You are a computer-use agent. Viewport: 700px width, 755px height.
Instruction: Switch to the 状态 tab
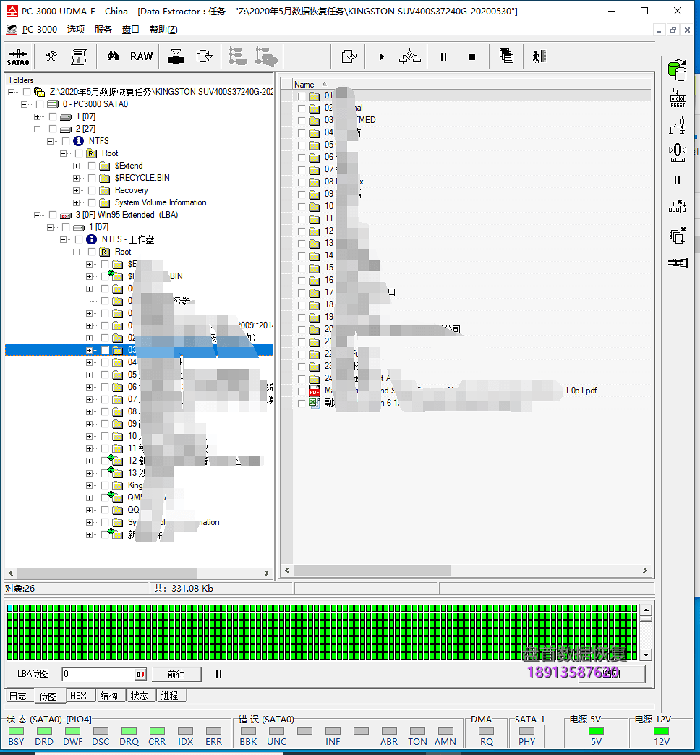coord(140,696)
